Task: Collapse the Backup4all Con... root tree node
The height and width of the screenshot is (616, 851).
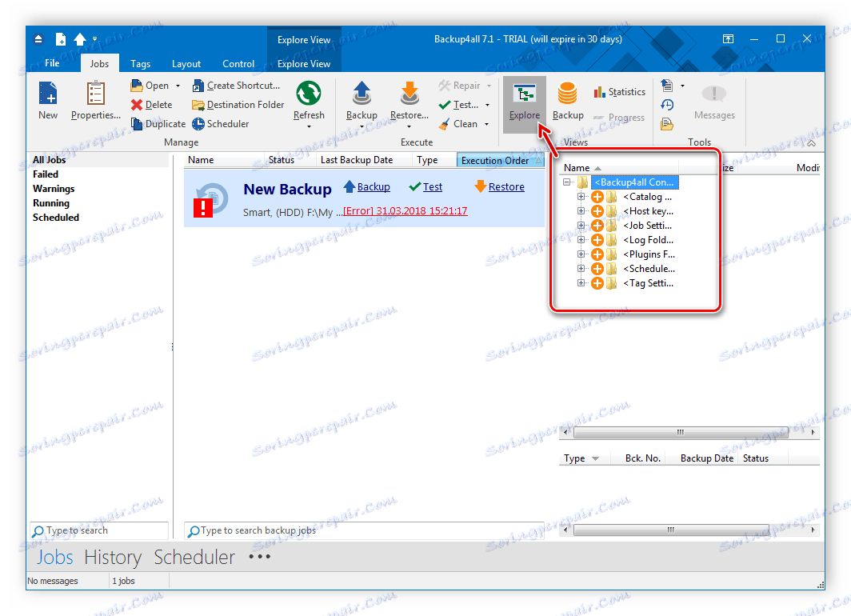Action: click(x=566, y=182)
